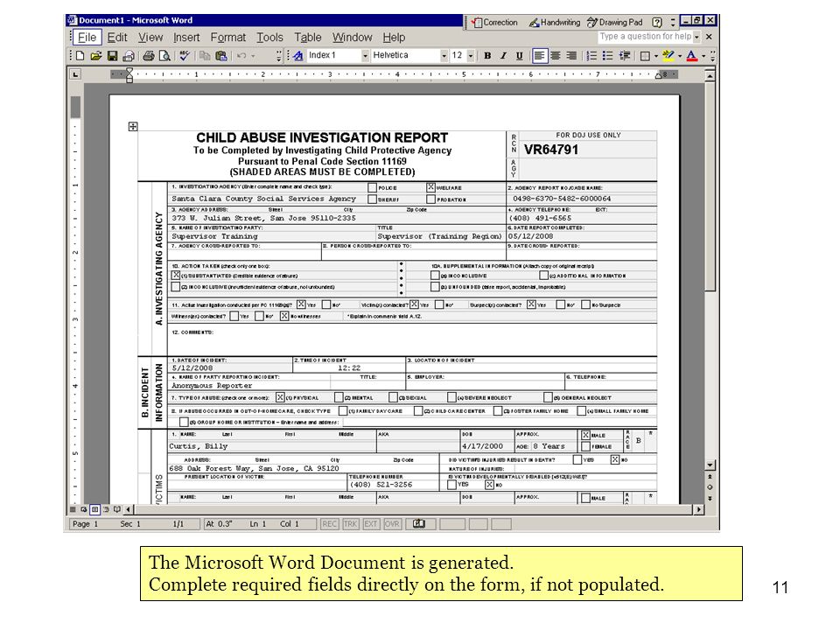
Task: Click the spelling status book icon
Action: (x=419, y=523)
